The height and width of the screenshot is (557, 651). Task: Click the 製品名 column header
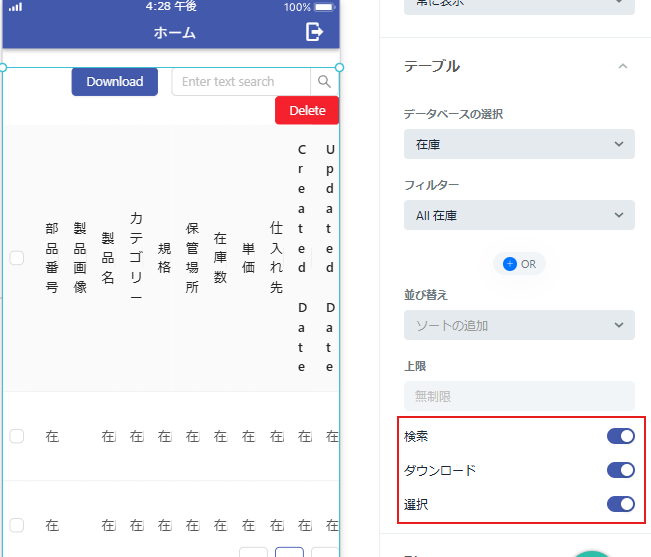(x=108, y=258)
